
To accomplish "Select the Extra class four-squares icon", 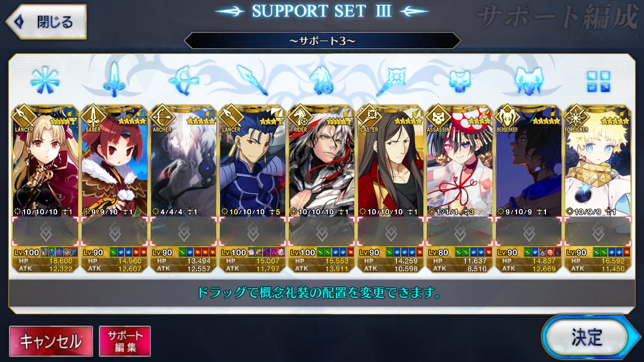I will coord(599,81).
